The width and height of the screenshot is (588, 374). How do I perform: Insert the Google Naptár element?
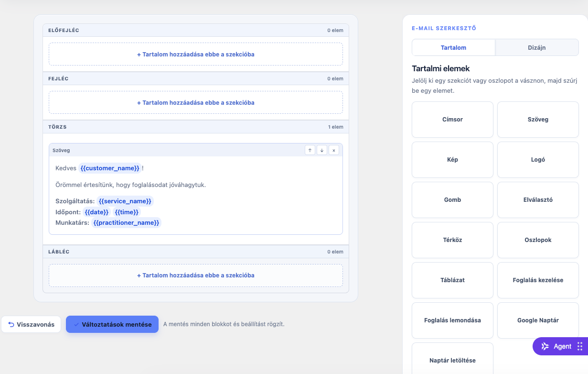pyautogui.click(x=538, y=320)
